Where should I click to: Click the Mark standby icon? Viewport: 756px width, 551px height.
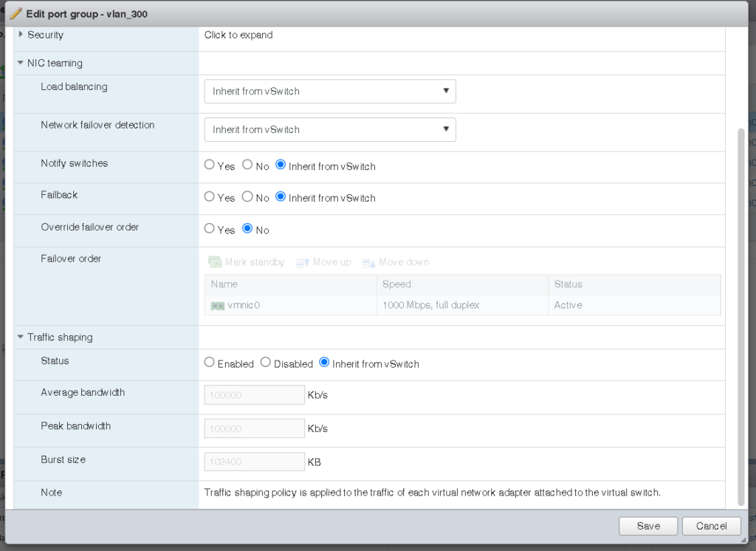tap(215, 262)
